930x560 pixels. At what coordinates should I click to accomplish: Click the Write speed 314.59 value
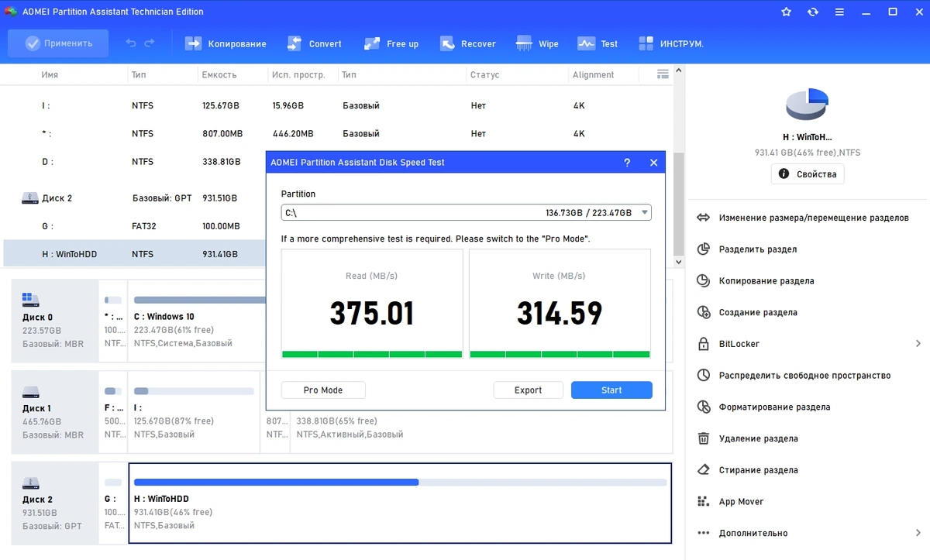tap(560, 314)
